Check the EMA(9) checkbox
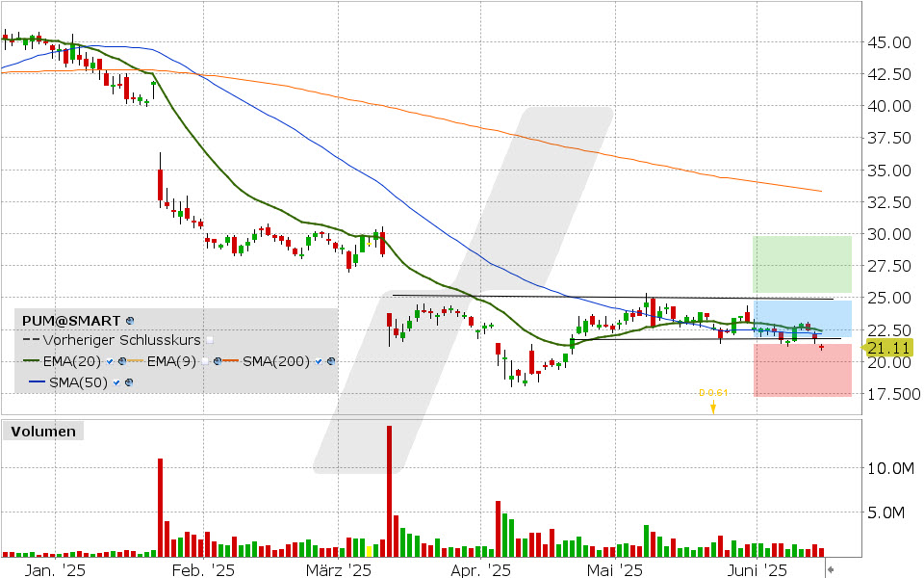 tap(204, 361)
